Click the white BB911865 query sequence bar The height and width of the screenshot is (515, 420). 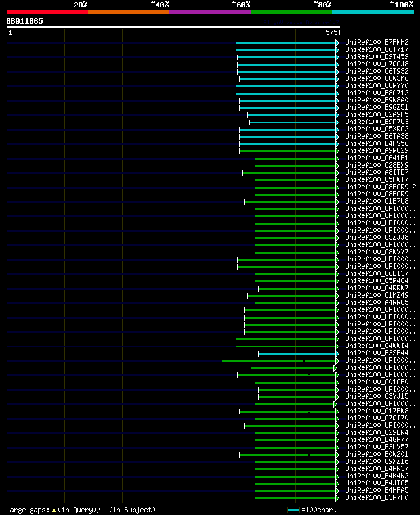[x=173, y=27]
